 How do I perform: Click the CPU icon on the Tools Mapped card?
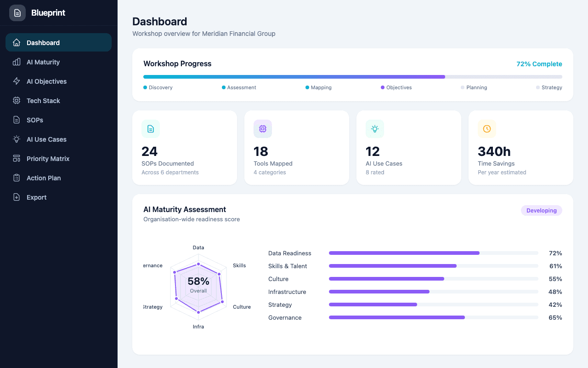click(x=262, y=129)
